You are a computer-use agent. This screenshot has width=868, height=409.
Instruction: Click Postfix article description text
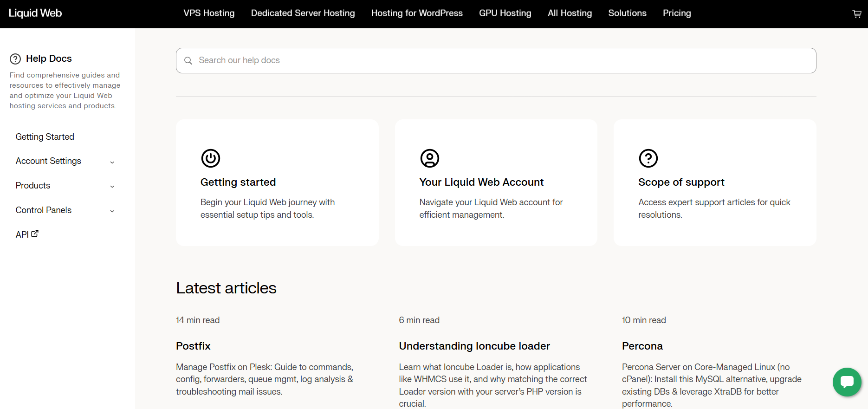coord(265,379)
